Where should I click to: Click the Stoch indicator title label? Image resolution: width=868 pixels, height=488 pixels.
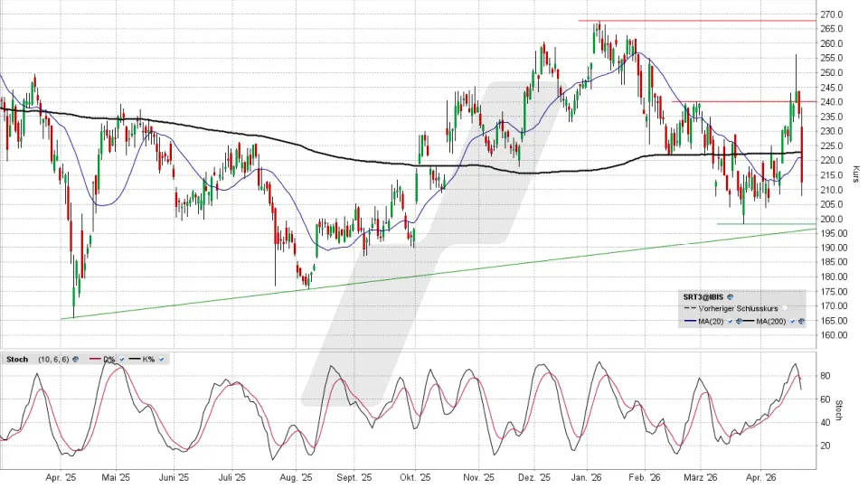[x=17, y=360]
